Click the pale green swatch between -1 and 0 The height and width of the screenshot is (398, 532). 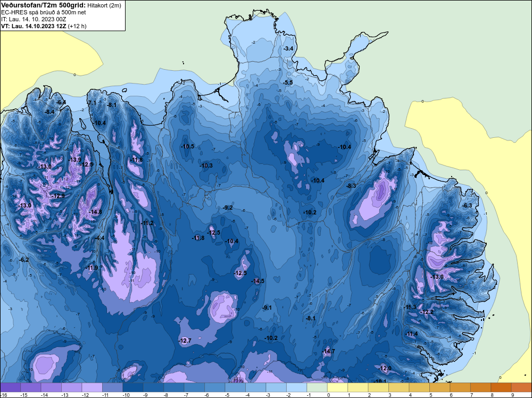pos(317,387)
